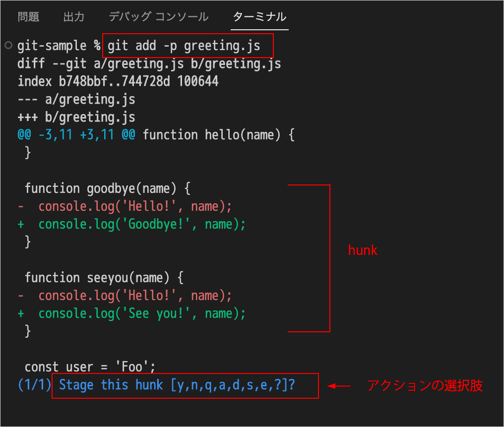Click the const user = 'Foo' line
Image resolution: width=504 pixels, height=427 pixels.
90,367
